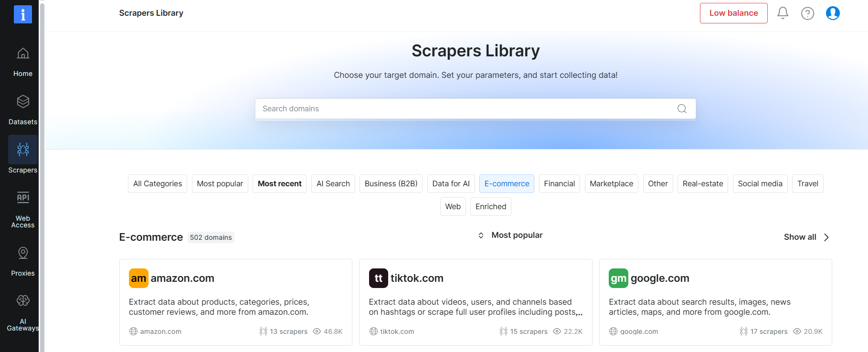
Task: Click the amazon.com 'am' logo
Action: point(138,278)
